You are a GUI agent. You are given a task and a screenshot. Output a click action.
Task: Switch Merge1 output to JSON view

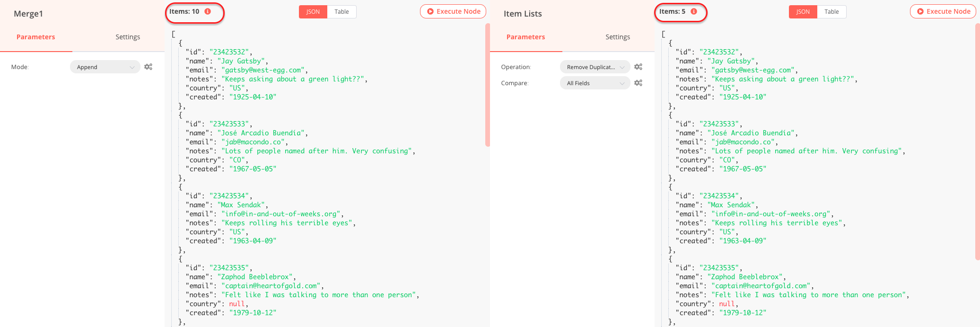click(313, 12)
